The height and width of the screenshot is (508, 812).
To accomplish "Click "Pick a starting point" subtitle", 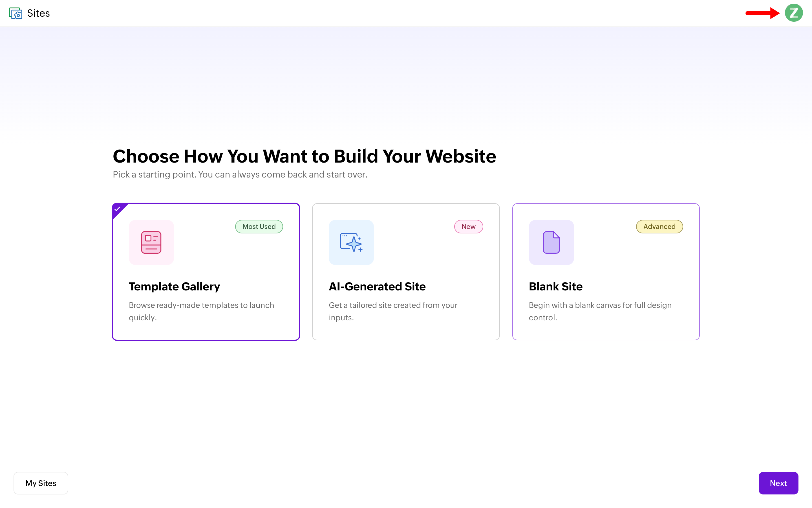I will tap(240, 174).
